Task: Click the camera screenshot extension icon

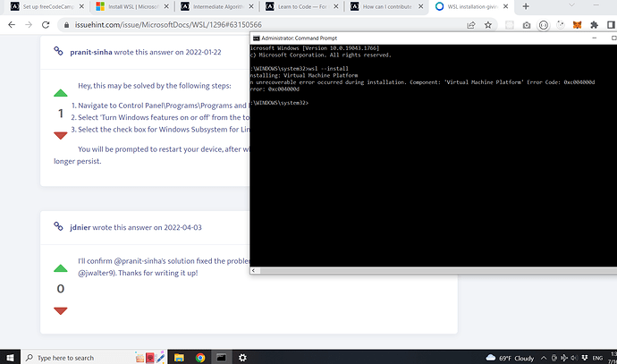Action: click(x=527, y=25)
